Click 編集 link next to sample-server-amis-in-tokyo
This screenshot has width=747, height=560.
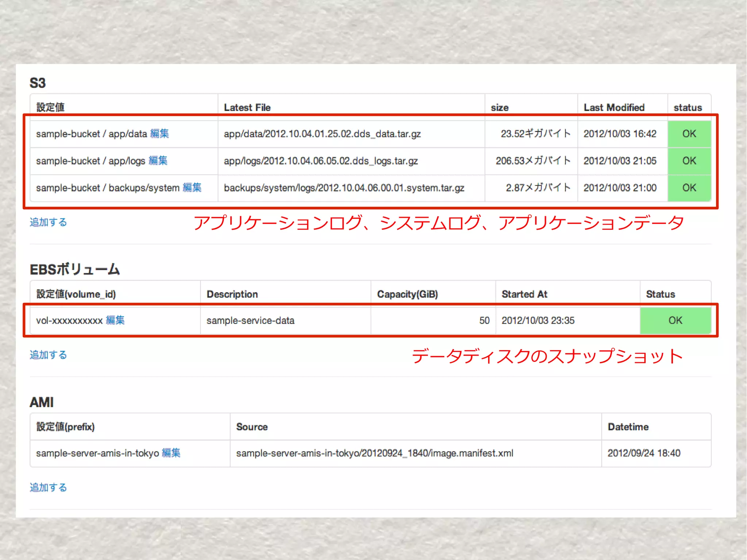pos(171,453)
